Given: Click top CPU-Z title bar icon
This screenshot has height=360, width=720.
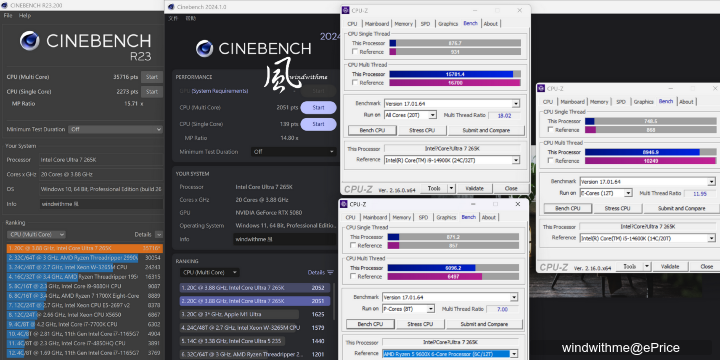Looking at the screenshot, I should 345,11.
